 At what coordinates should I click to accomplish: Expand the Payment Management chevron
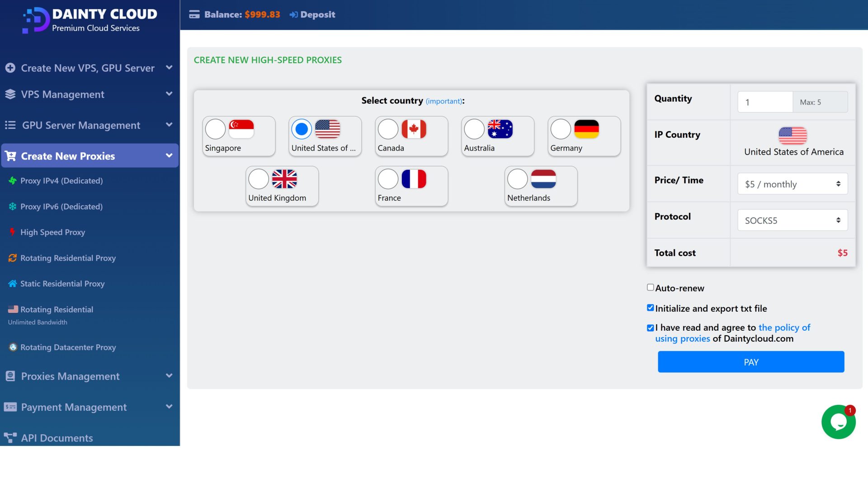169,407
